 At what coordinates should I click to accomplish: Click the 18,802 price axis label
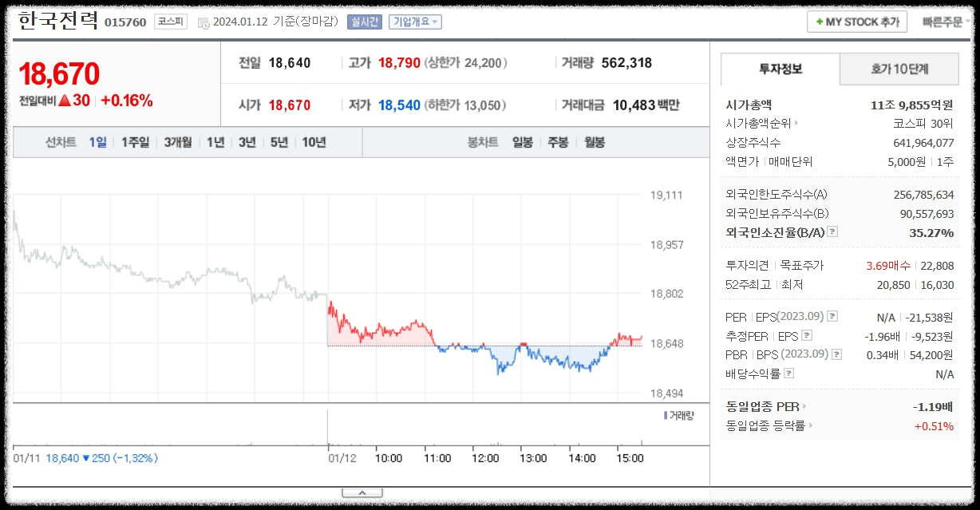(x=667, y=294)
